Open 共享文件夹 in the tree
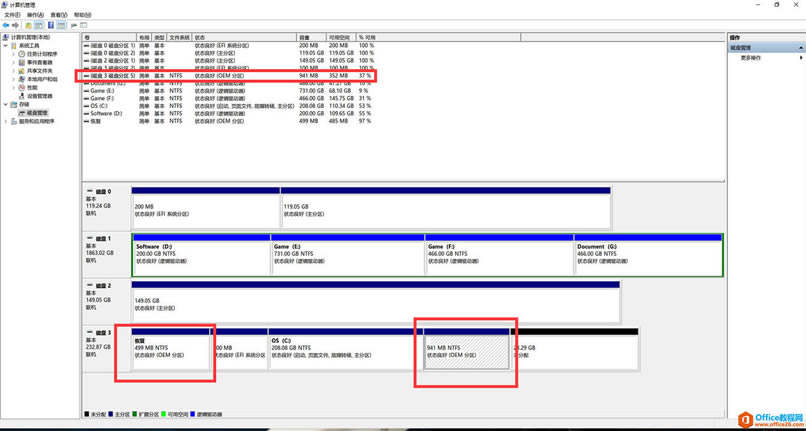Viewport: 806px width, 431px height. pos(35,70)
